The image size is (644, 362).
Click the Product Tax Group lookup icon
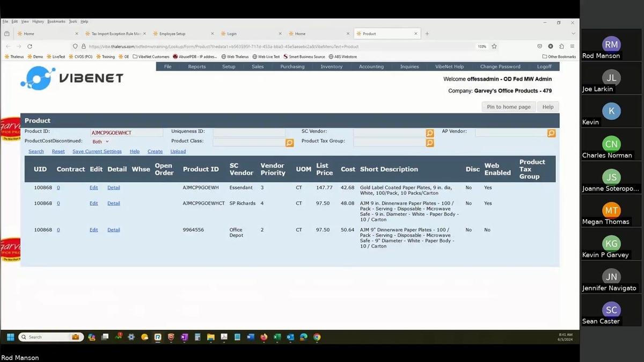(429, 143)
